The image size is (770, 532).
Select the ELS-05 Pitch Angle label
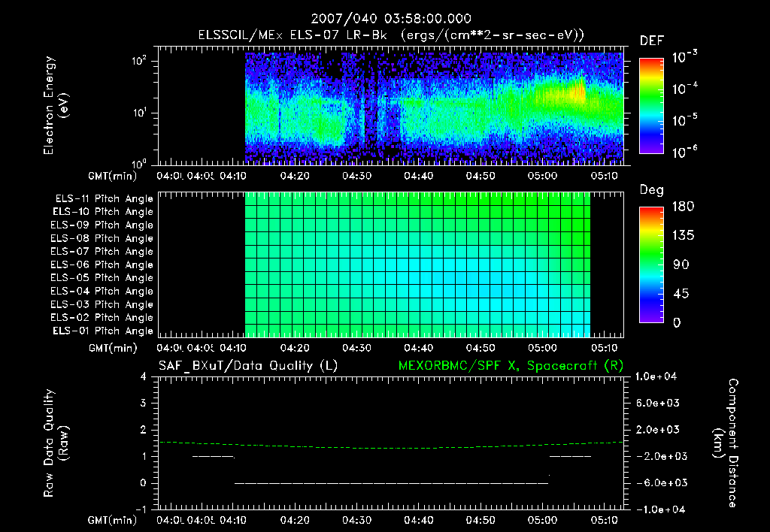tap(102, 278)
